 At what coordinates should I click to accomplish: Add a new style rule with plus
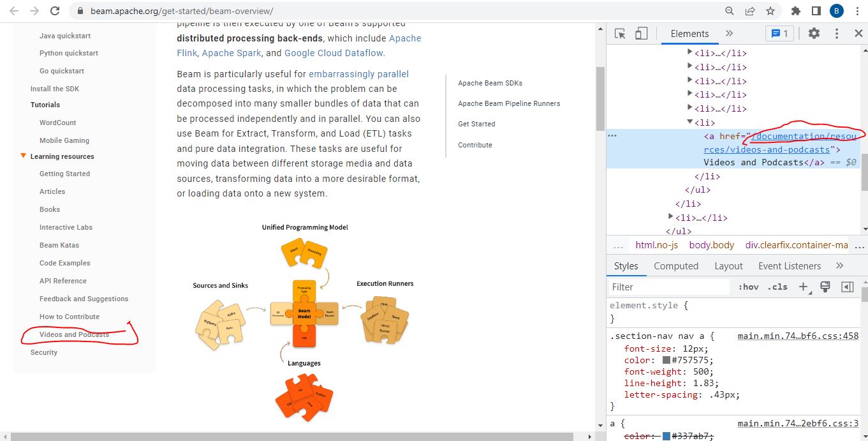click(x=804, y=287)
